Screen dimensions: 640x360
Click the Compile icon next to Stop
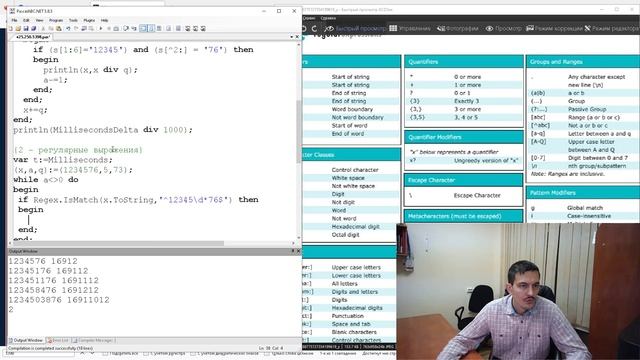pos(116,29)
